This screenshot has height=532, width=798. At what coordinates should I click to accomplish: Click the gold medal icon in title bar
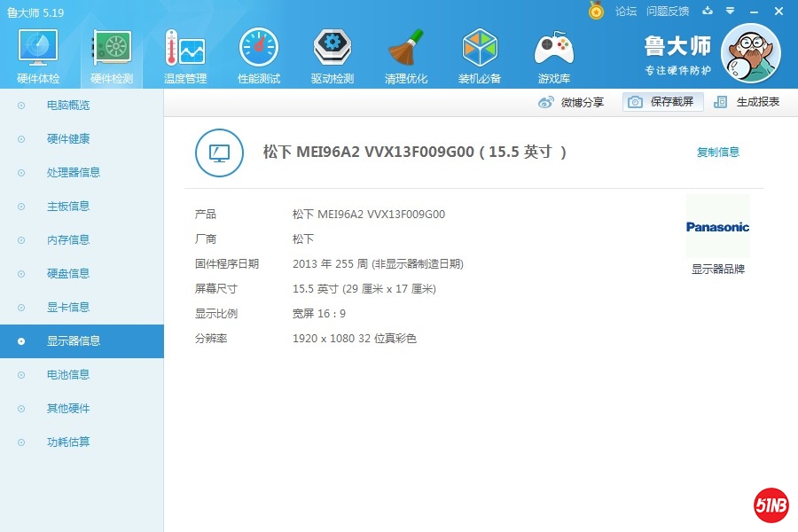(x=596, y=11)
